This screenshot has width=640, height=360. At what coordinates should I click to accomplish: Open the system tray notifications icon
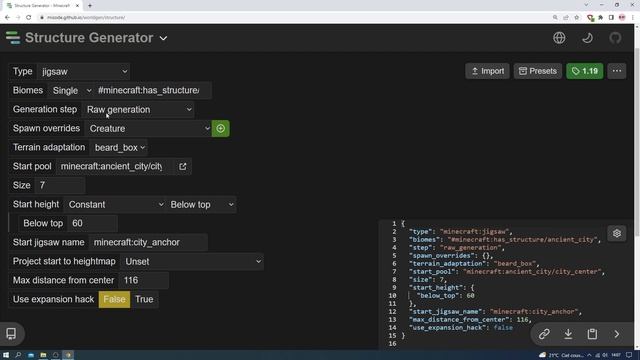[x=629, y=355]
